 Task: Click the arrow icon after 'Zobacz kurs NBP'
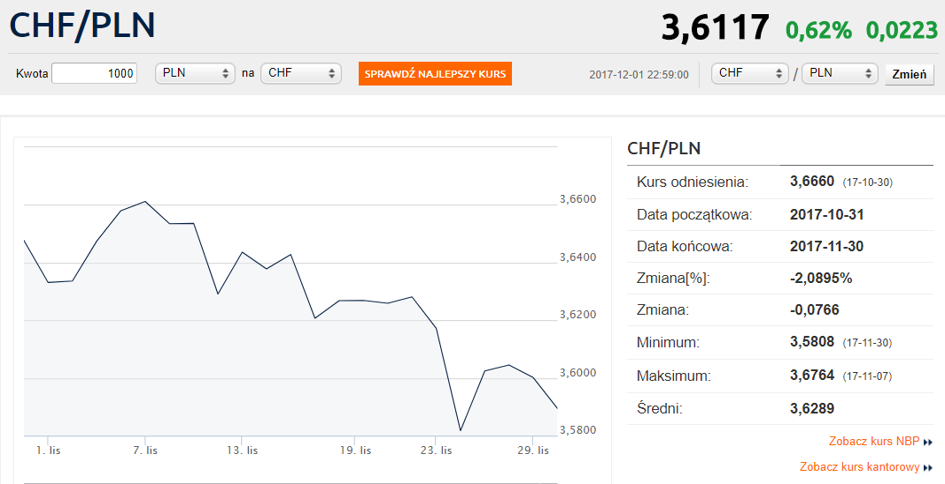928,442
